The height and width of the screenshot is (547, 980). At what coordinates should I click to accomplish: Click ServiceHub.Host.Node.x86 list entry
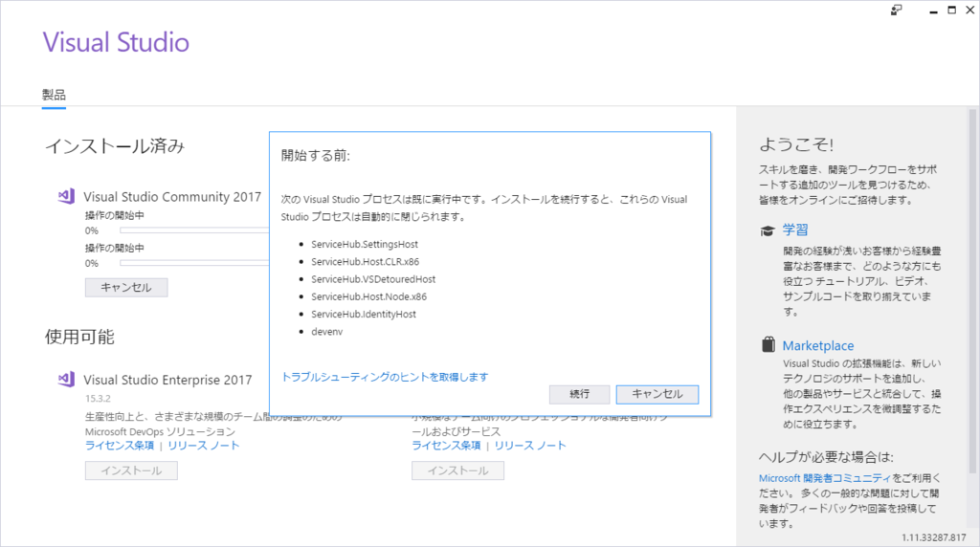(368, 296)
